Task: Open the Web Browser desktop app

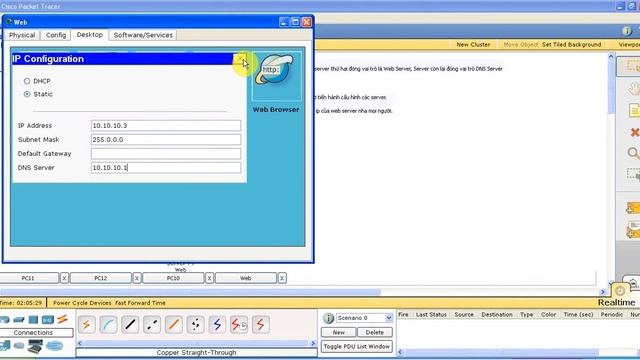Action: [x=276, y=76]
